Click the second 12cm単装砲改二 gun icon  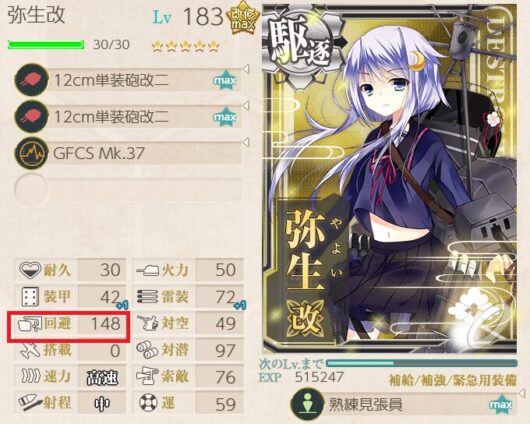31,117
